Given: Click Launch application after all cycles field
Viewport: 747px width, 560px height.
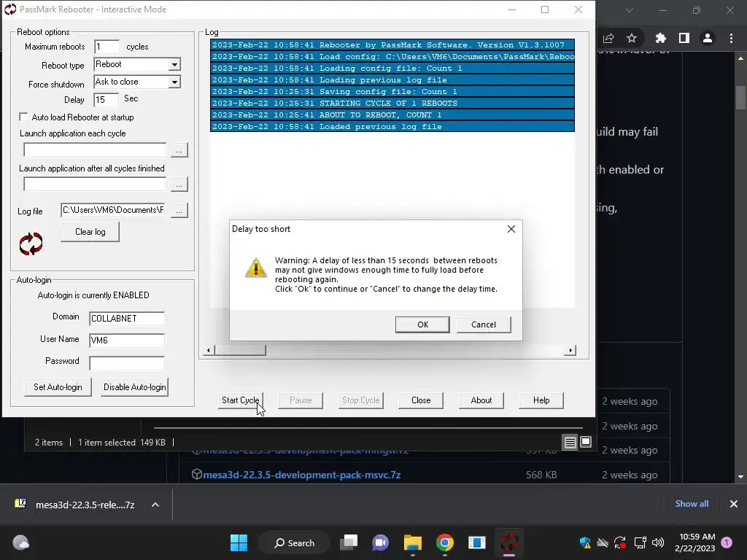Looking at the screenshot, I should point(95,184).
